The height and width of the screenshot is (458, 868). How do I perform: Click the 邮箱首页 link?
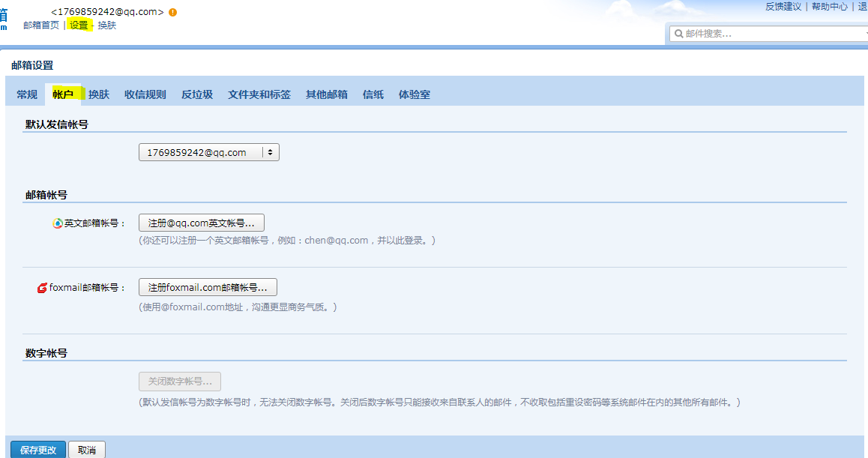tap(41, 25)
